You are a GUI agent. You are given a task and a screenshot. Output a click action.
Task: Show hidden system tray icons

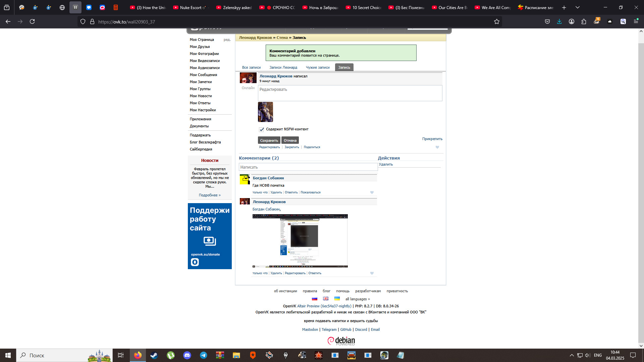coord(572,355)
